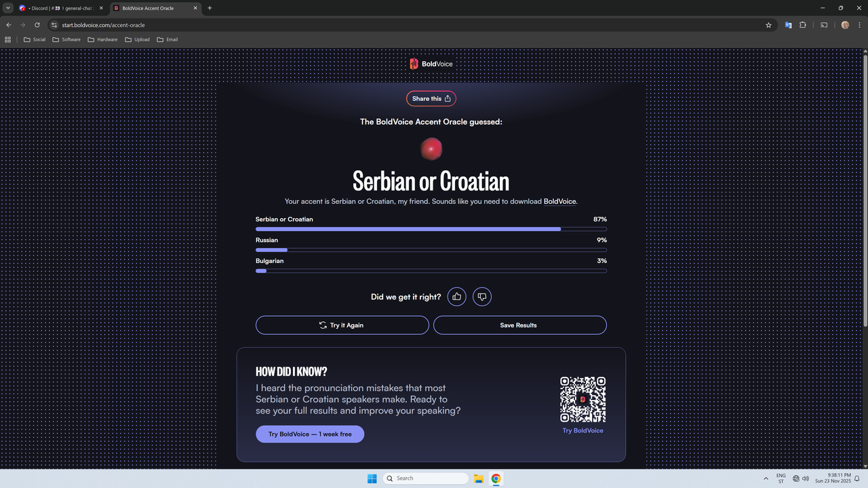Give a thumbs up to the accent guess
Viewport: 868px width, 488px height.
pyautogui.click(x=456, y=296)
